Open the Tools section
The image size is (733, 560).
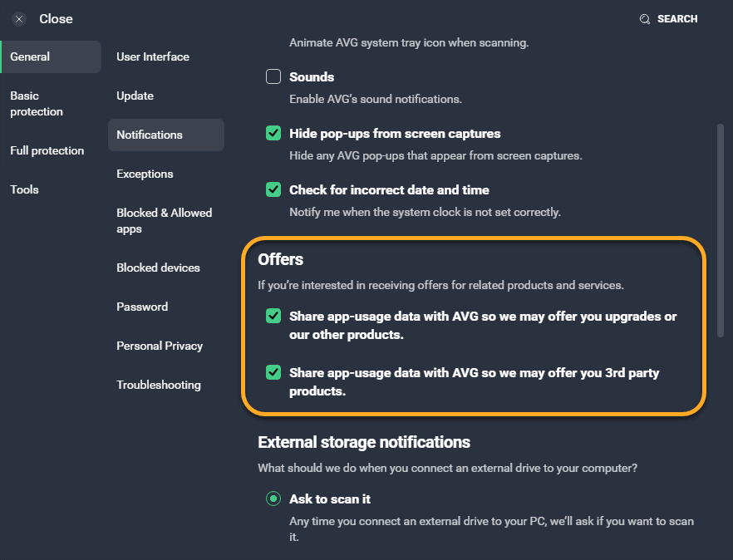[25, 190]
